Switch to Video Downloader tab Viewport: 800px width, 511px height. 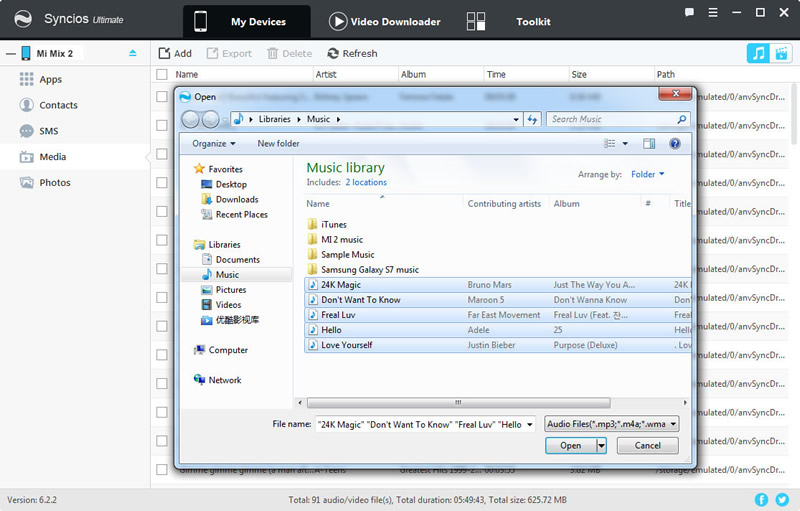385,21
